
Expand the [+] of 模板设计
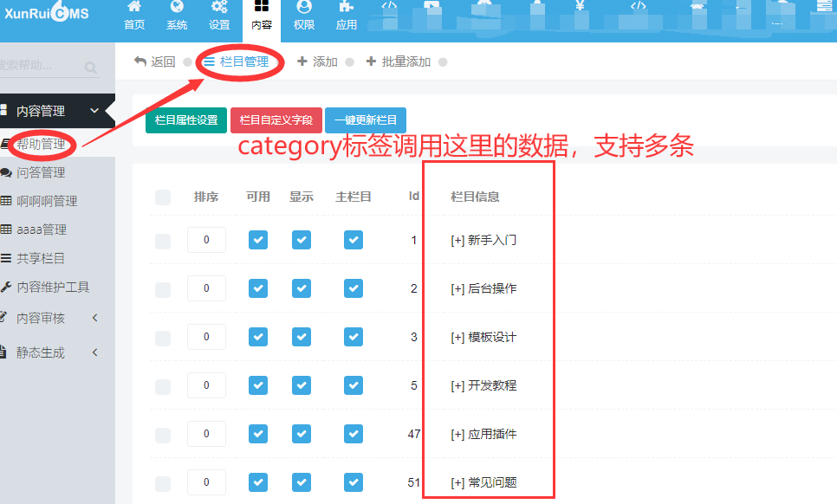tap(457, 338)
